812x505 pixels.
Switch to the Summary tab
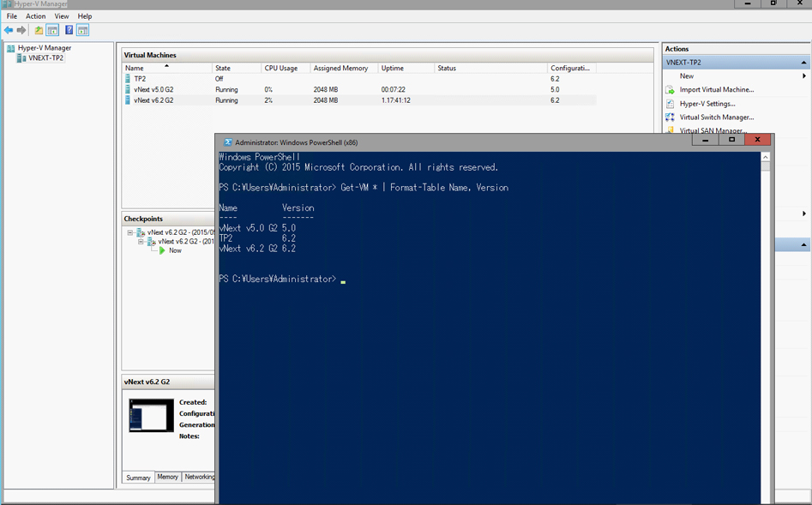click(x=138, y=478)
